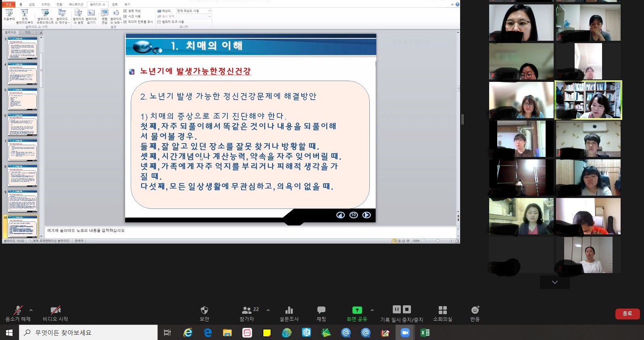Open Reactions (반응) in Zoom

(475, 313)
